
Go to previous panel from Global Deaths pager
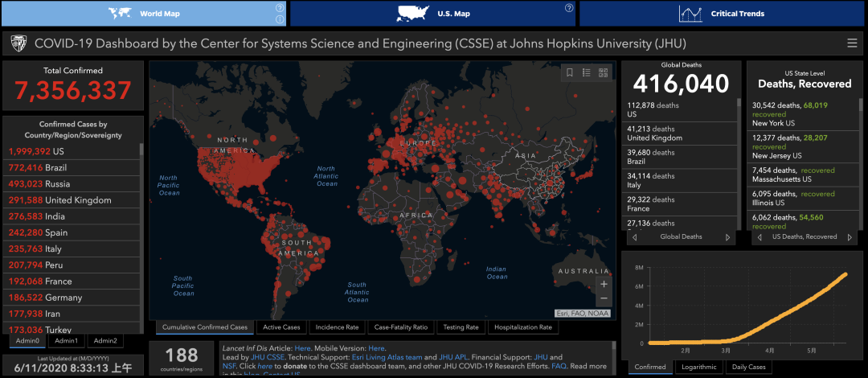tap(634, 237)
